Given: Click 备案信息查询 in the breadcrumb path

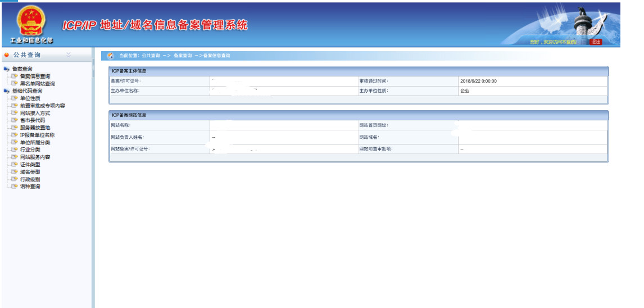Looking at the screenshot, I should pos(216,56).
